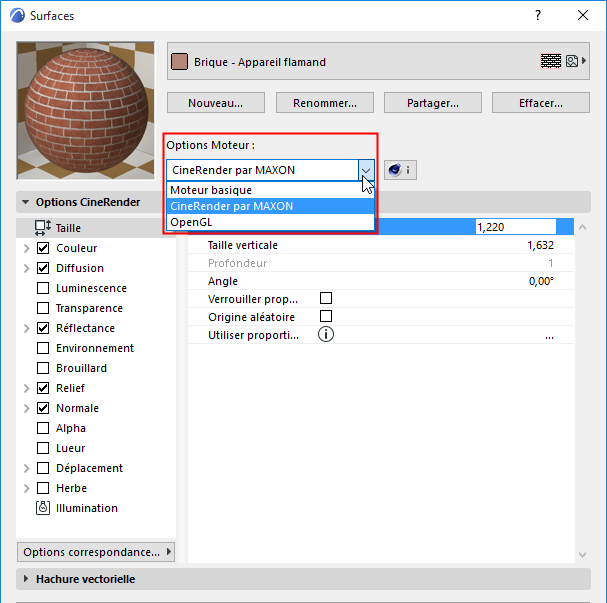Viewport: 607px width, 603px height.
Task: Enable the Environnement channel checkbox
Action: (x=43, y=348)
